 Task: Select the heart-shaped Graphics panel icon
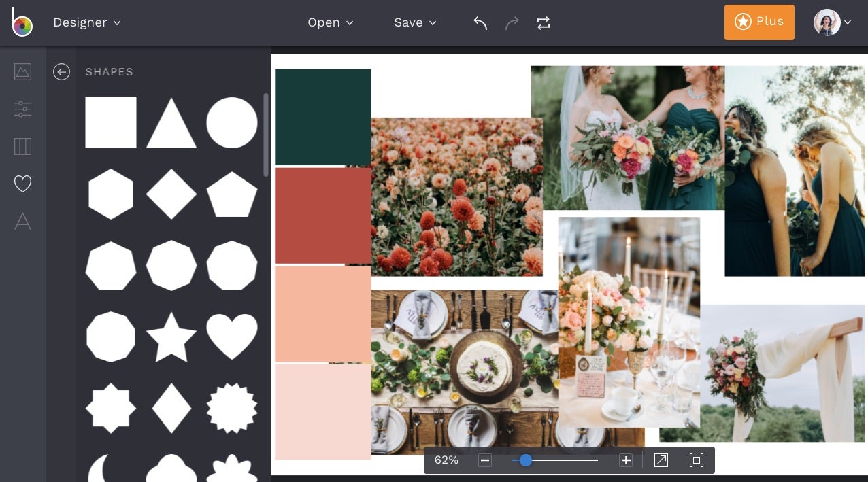(x=22, y=184)
